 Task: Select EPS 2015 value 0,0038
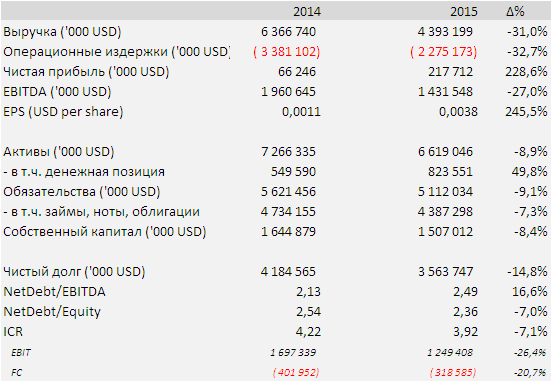(x=458, y=112)
